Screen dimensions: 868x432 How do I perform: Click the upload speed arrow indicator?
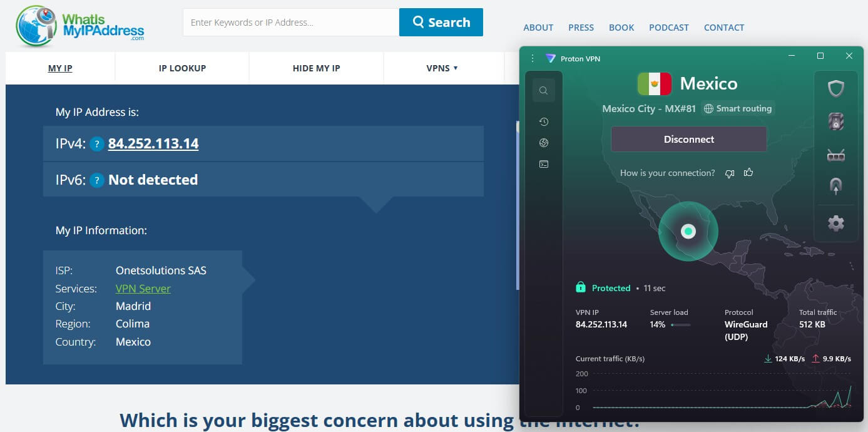(x=815, y=359)
